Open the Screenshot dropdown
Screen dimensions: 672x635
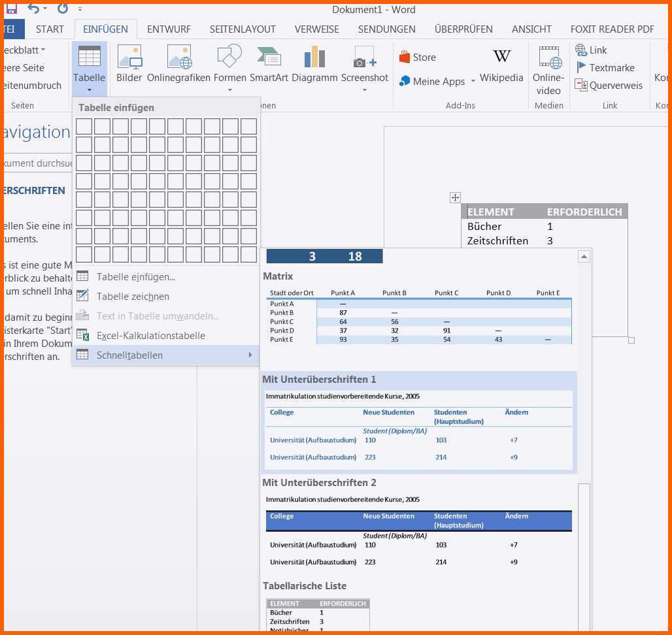364,90
